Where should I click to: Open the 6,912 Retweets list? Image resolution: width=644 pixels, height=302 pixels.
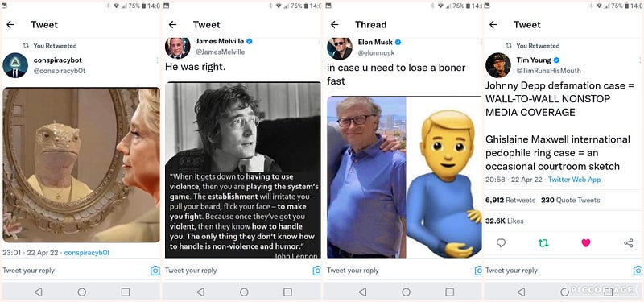tap(510, 200)
